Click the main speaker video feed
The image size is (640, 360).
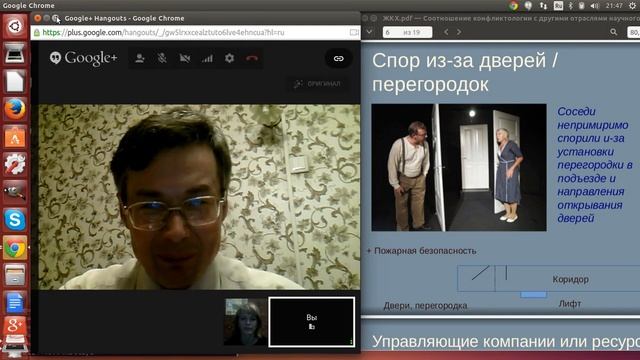(x=199, y=197)
